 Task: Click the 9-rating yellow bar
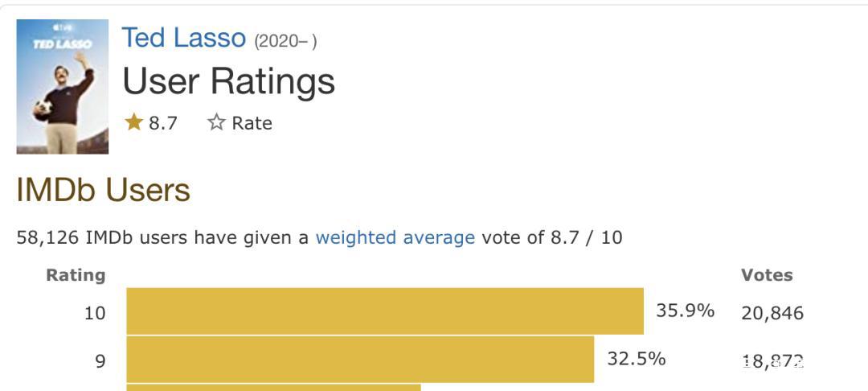359,359
